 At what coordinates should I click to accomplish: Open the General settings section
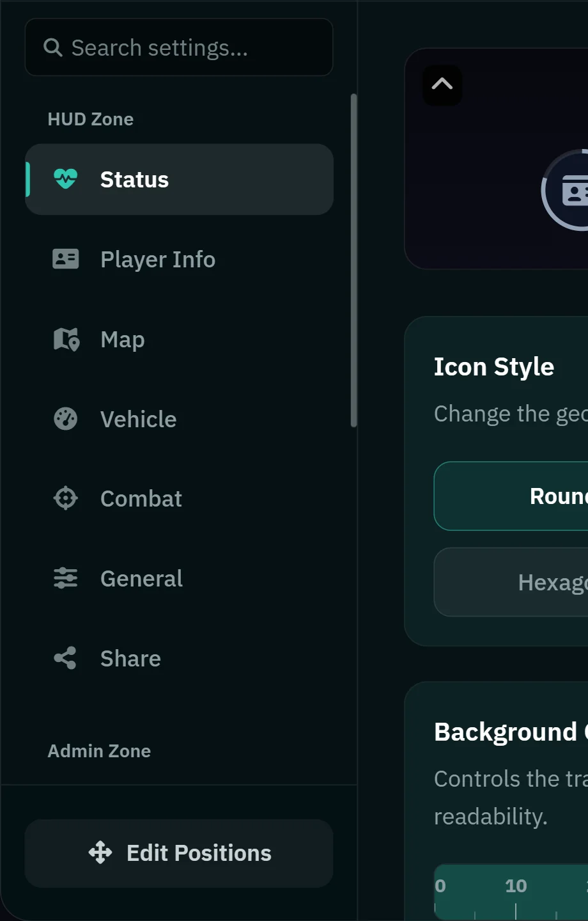tap(179, 578)
